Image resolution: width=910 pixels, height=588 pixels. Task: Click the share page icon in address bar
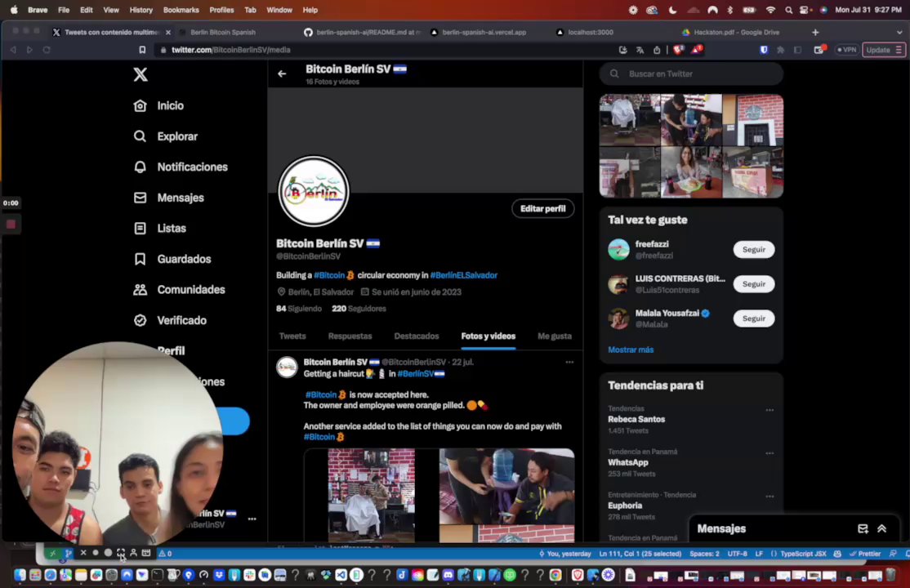coord(657,50)
